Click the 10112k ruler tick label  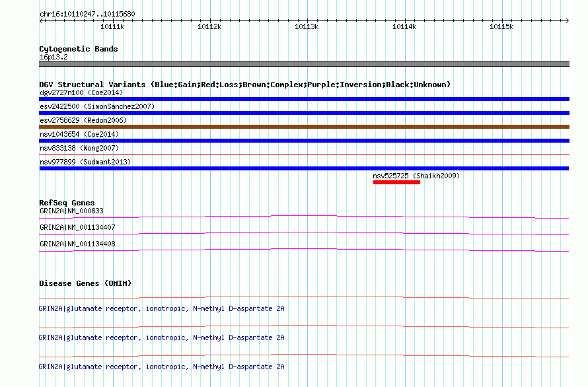(209, 26)
